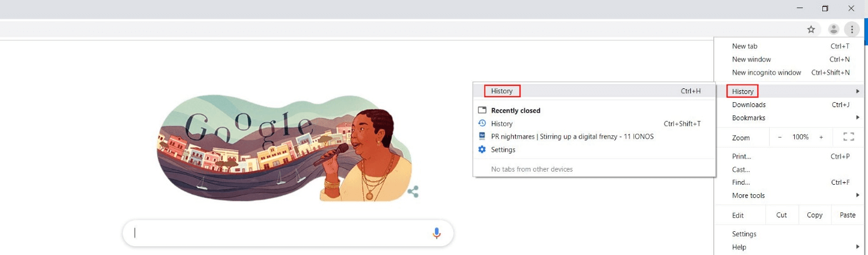Open the user profile avatar icon
The width and height of the screenshot is (868, 255).
pos(834,29)
